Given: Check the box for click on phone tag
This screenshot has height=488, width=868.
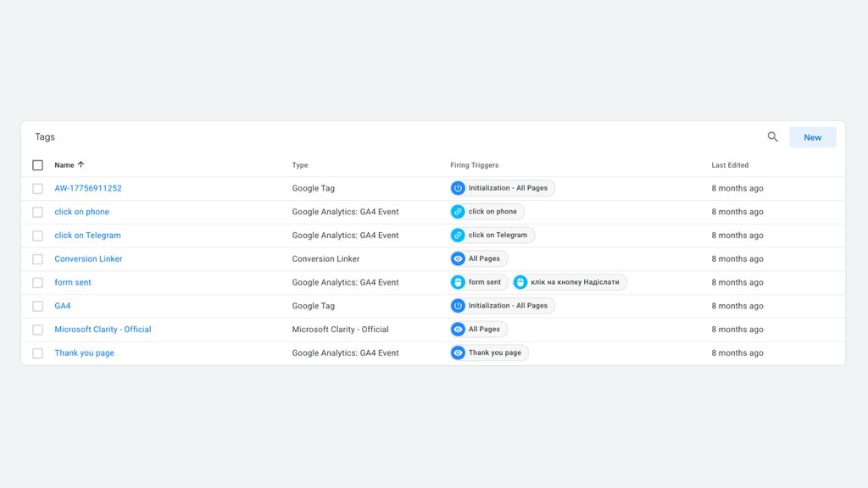Looking at the screenshot, I should 37,212.
